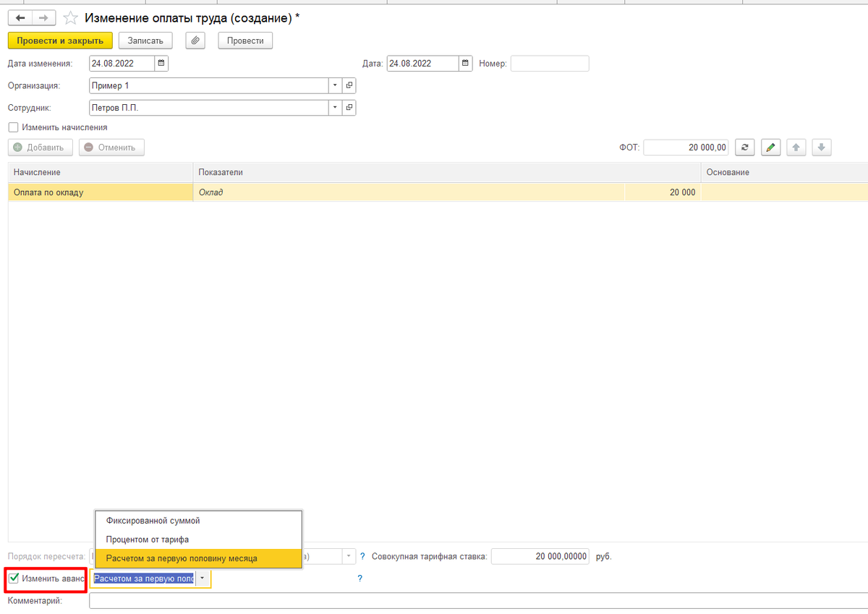Open help question mark on the аванс row
This screenshot has height=614, width=868.
359,579
